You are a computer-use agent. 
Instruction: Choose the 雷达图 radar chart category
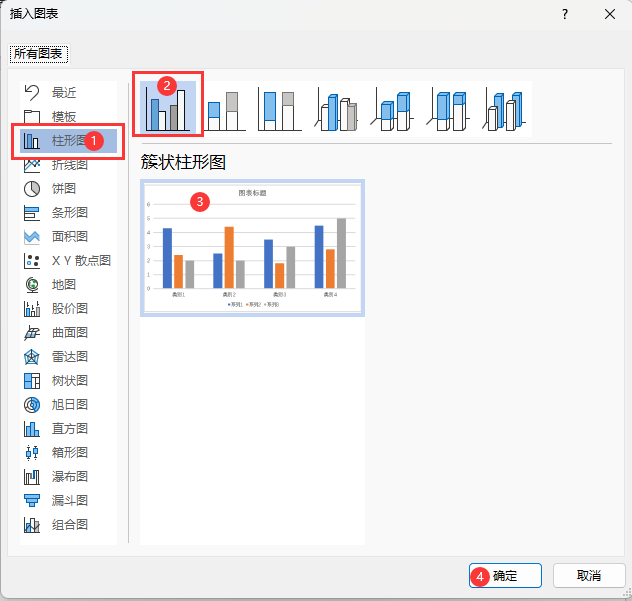69,357
